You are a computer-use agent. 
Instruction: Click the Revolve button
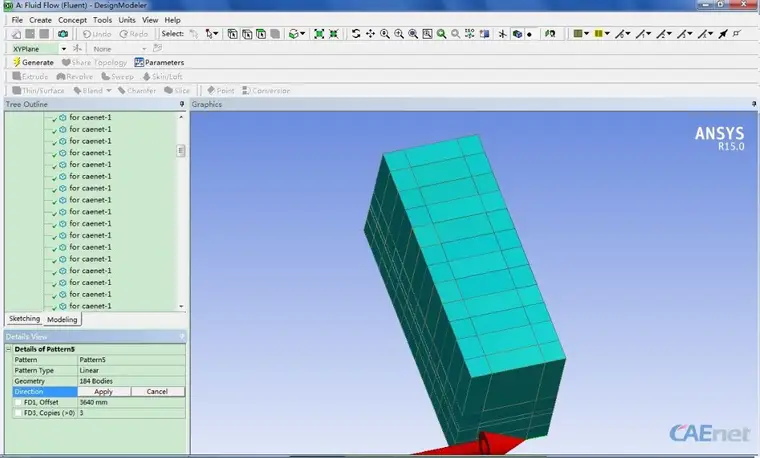74,77
